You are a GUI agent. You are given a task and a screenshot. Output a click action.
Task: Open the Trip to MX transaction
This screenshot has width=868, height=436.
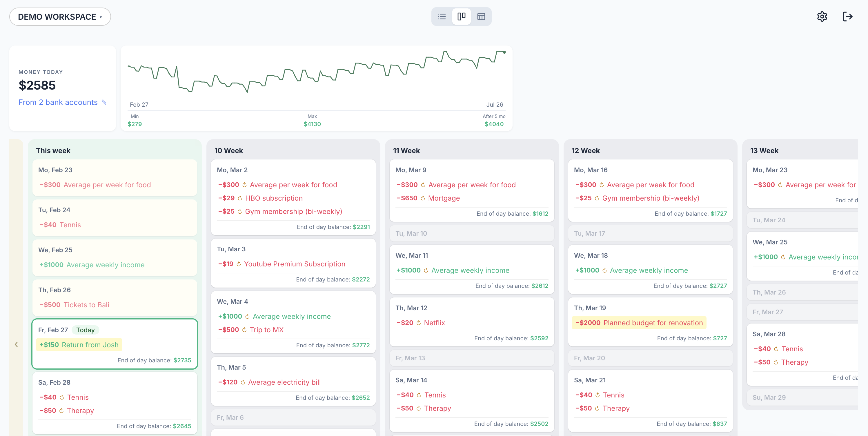click(x=251, y=330)
